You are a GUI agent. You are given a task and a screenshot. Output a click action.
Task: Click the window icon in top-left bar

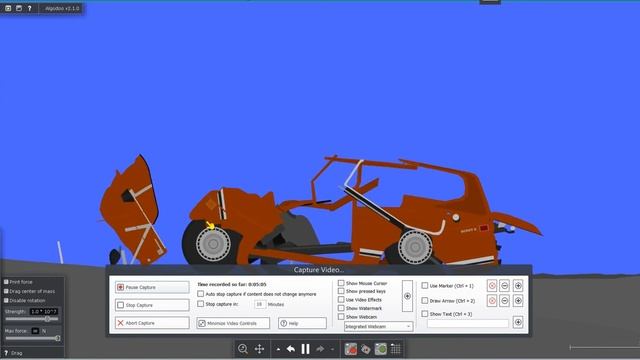(x=19, y=8)
